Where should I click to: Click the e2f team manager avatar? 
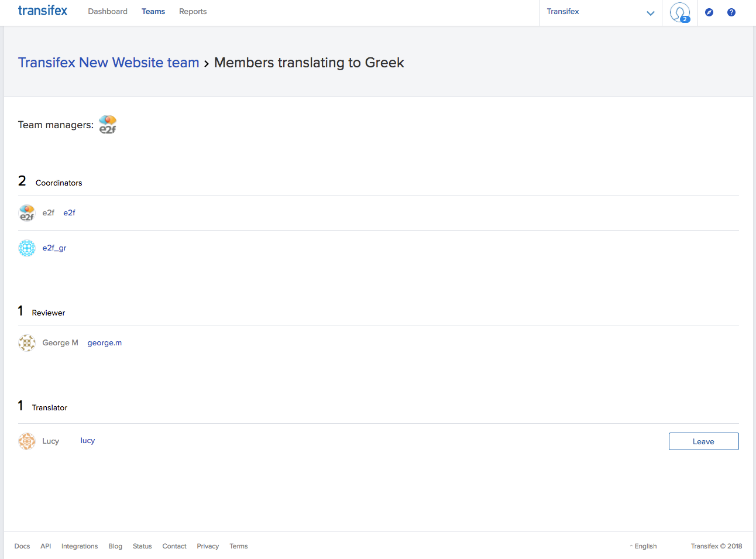pyautogui.click(x=108, y=125)
